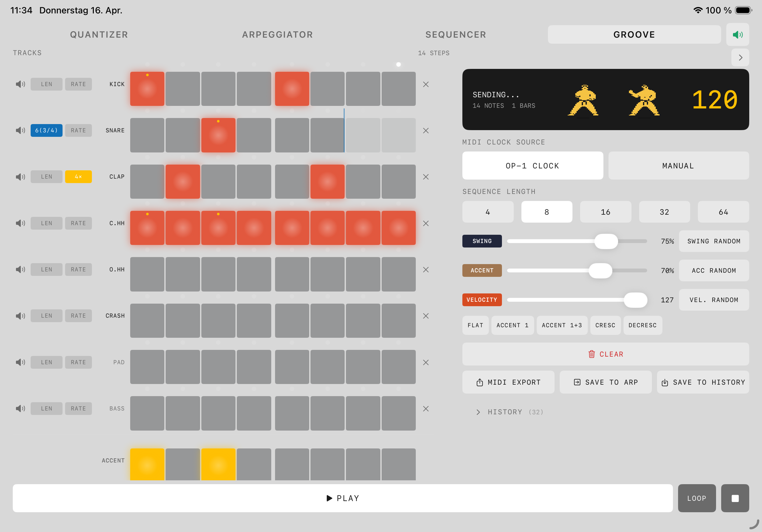Click the chevron arrow below GROOVE
Screen dimensions: 762x532
click(x=740, y=57)
